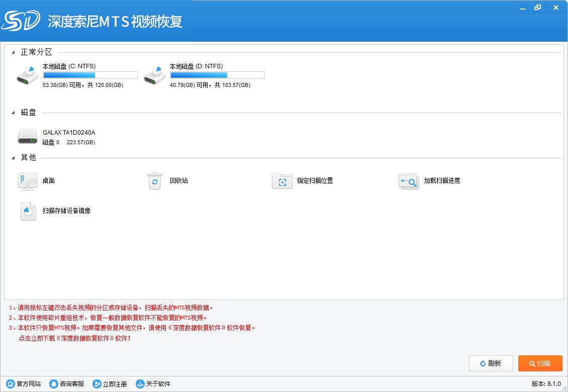
Task: Select the local disk C: drive icon
Action: coord(27,75)
